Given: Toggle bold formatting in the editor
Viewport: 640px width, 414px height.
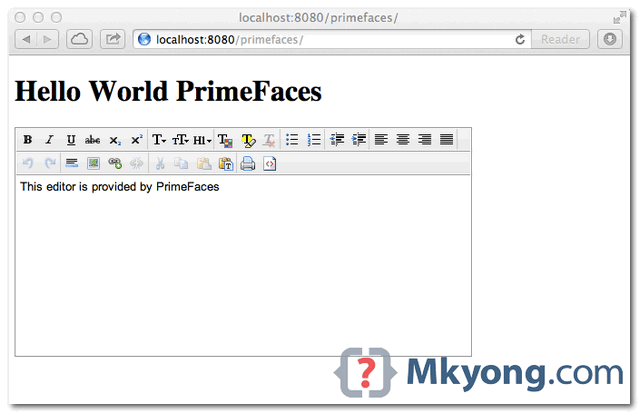Looking at the screenshot, I should pyautogui.click(x=28, y=140).
